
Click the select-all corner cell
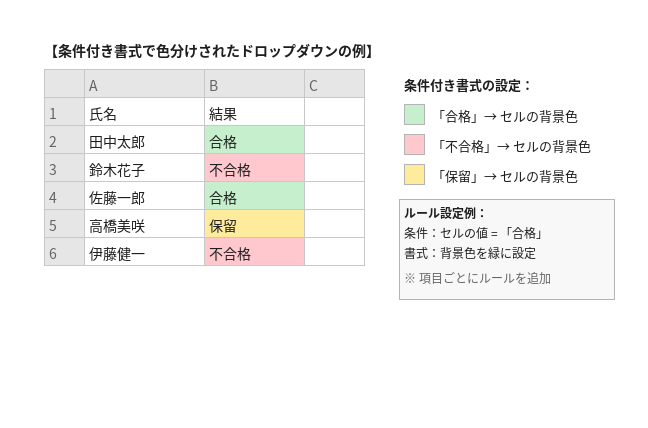coord(64,84)
